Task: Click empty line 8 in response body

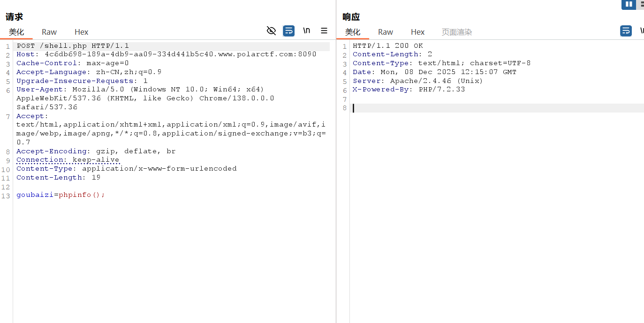Action: pyautogui.click(x=497, y=108)
